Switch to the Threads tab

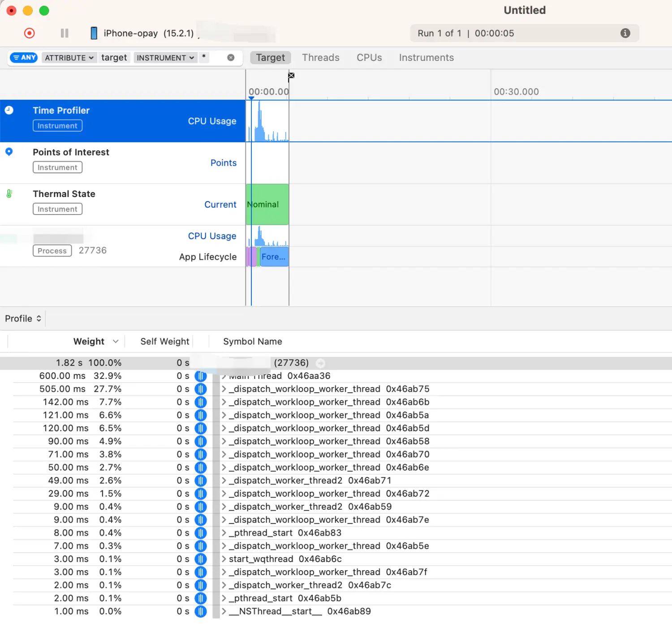320,58
